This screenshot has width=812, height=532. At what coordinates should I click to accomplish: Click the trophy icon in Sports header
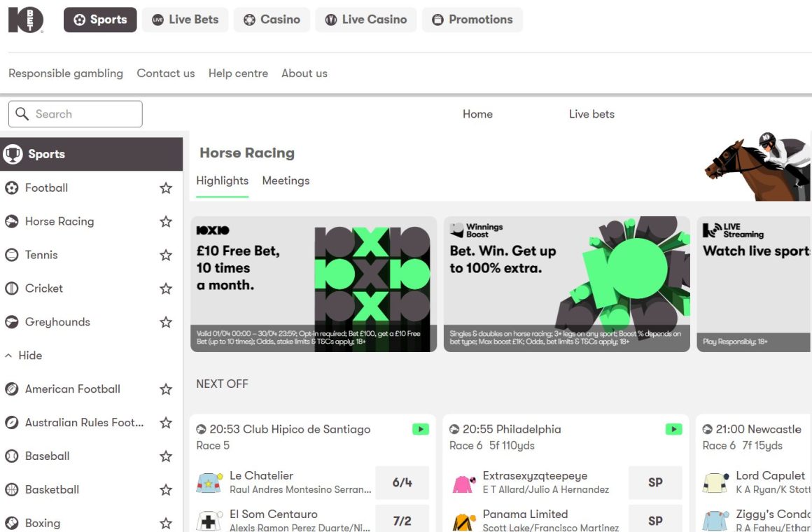(x=13, y=154)
